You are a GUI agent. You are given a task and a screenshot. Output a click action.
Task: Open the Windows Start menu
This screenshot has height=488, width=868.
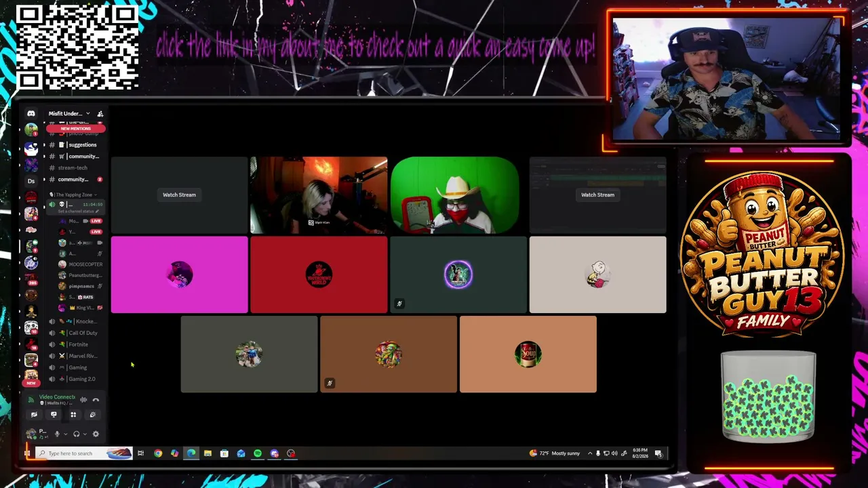click(x=27, y=453)
